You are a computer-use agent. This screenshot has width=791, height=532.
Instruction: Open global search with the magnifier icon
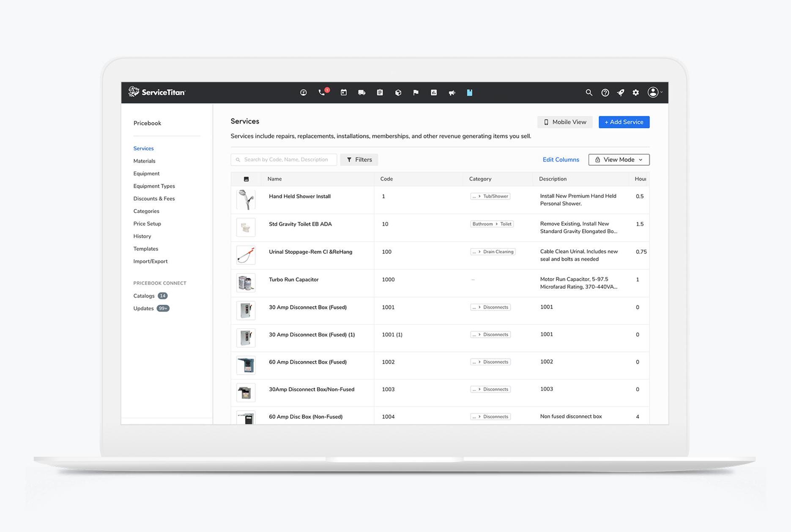point(589,92)
